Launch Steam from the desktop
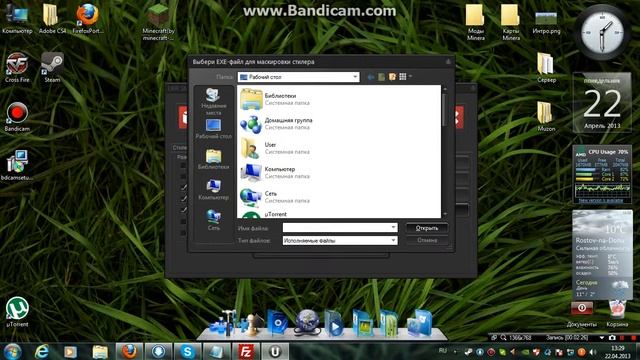The width and height of the screenshot is (640, 360). 52,67
